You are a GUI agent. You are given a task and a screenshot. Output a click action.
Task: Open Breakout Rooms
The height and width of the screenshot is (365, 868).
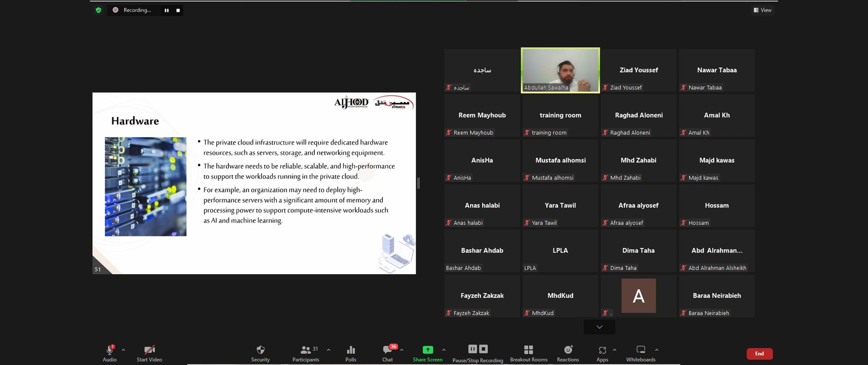coord(529,353)
